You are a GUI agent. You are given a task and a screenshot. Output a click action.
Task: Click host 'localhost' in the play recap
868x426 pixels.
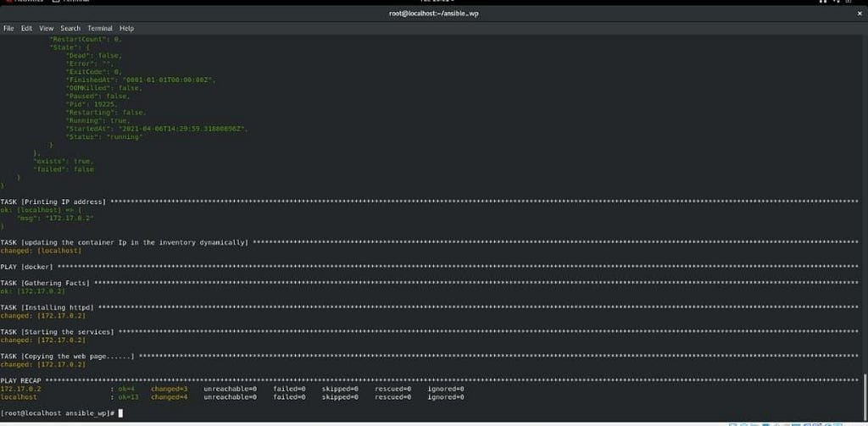pos(19,397)
